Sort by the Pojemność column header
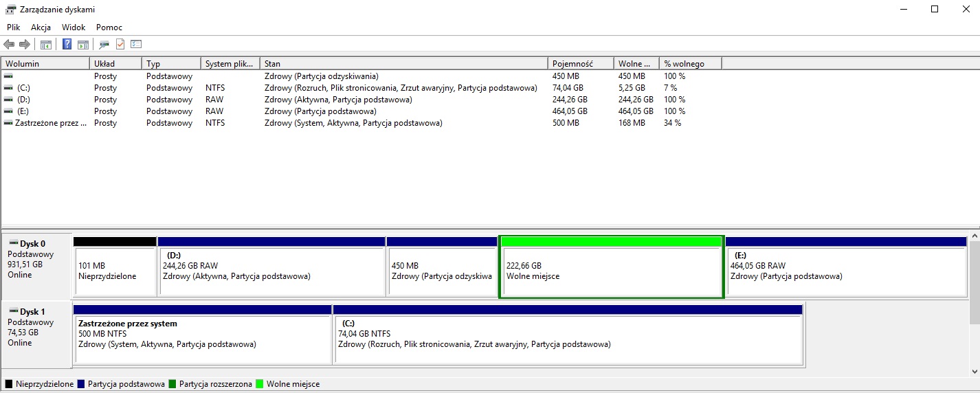This screenshot has height=393, width=980. 581,63
